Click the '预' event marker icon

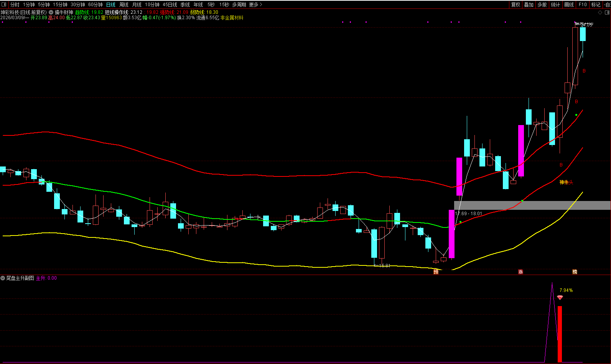coord(436,272)
